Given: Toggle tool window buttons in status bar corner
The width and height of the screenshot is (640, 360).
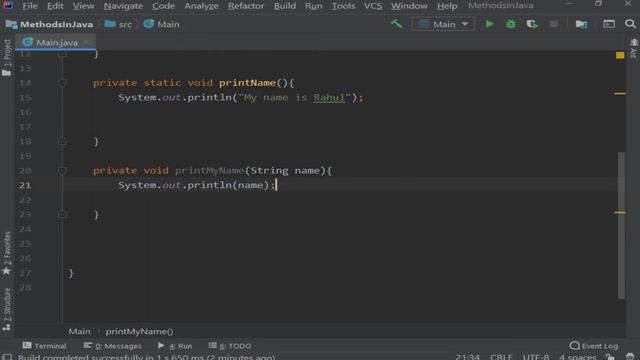Looking at the screenshot, I should [x=7, y=358].
